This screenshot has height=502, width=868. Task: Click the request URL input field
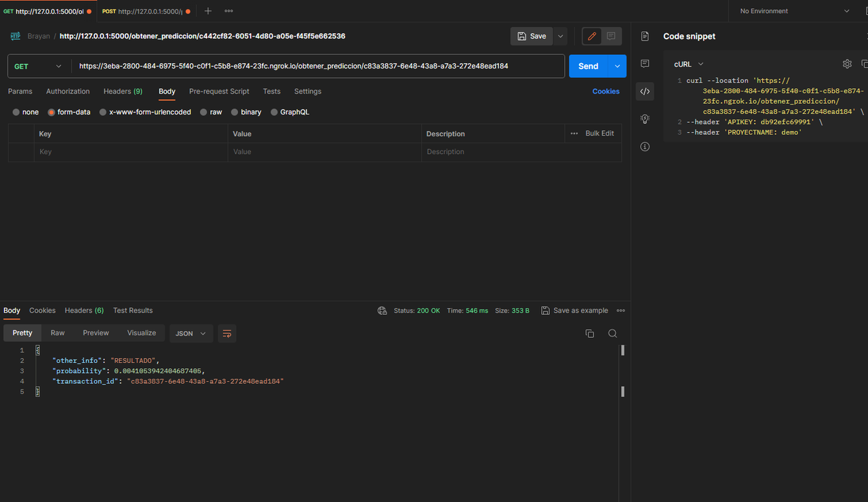point(318,66)
